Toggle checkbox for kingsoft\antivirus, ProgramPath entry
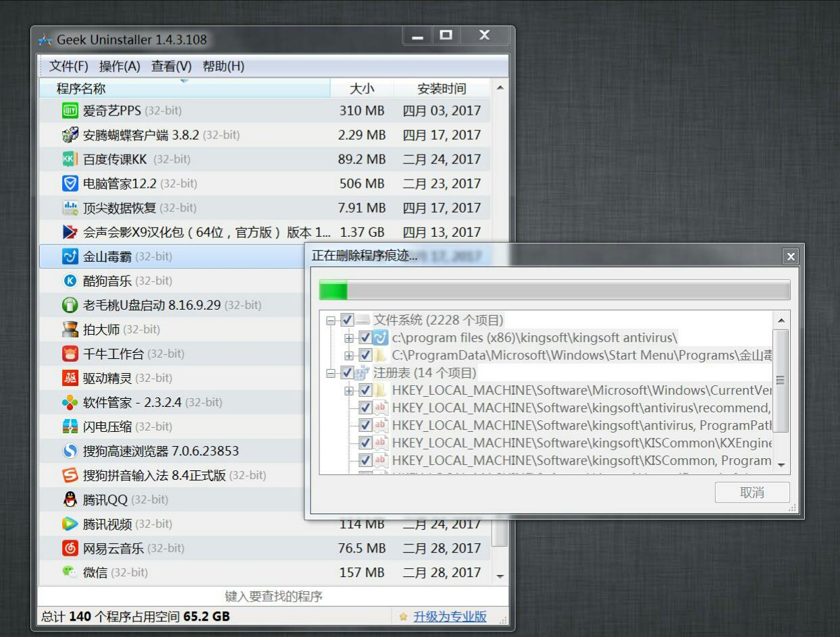The width and height of the screenshot is (840, 637). coord(365,425)
